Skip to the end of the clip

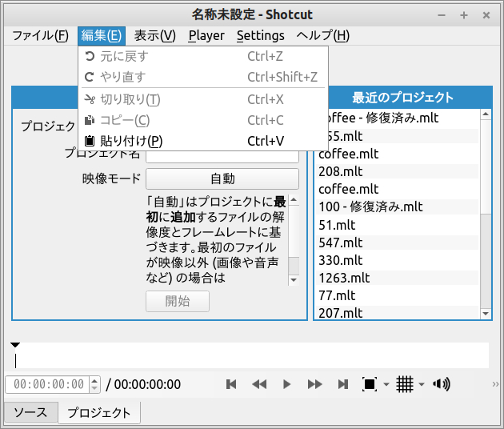343,384
